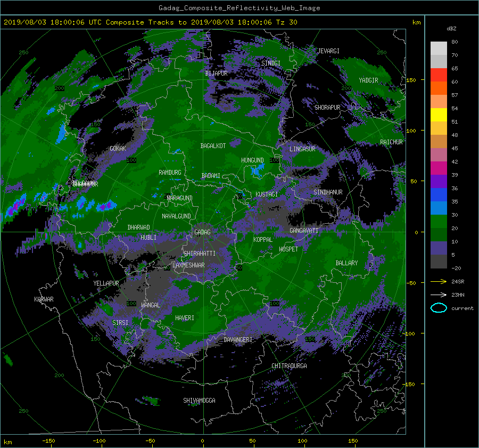Select the HOSPET label
The image size is (479, 448).
(288, 249)
